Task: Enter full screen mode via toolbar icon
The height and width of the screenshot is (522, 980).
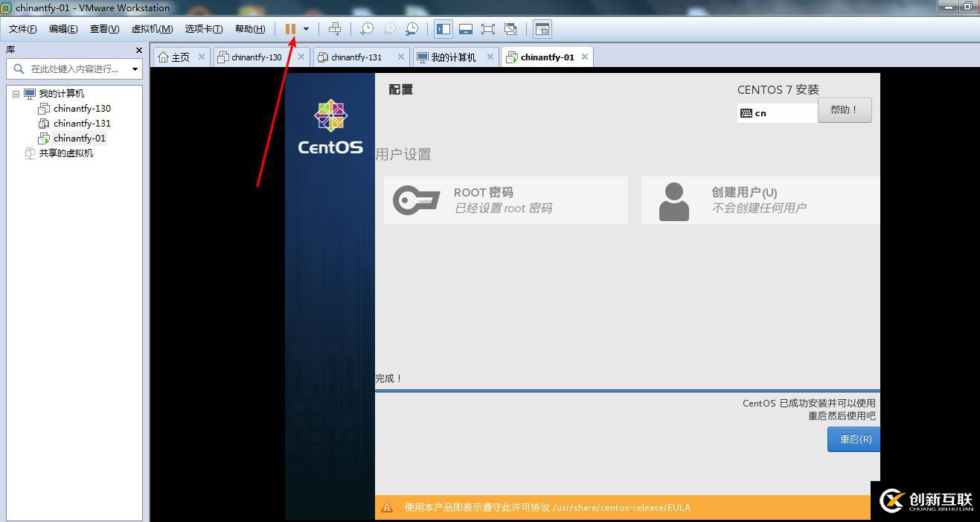Action: pyautogui.click(x=488, y=29)
